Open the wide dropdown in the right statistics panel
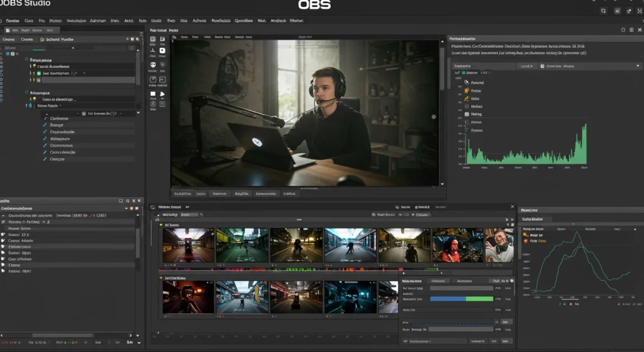 point(483,66)
